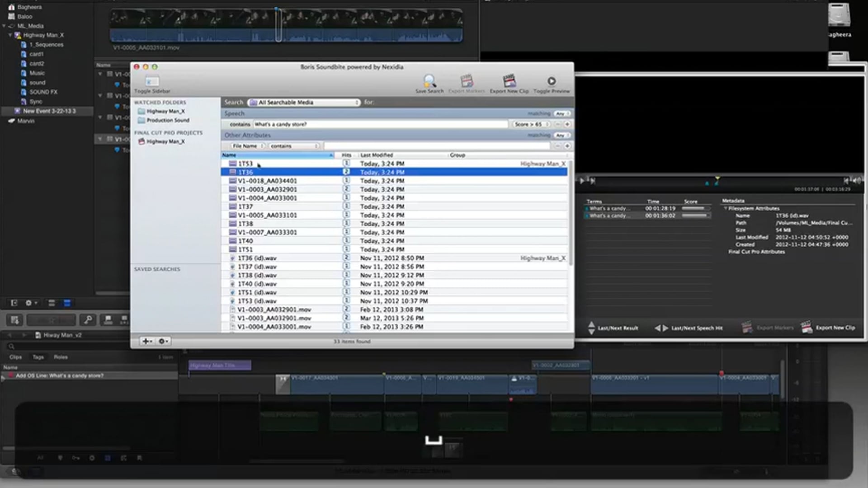Jump to the next speech hit arrow

click(x=665, y=328)
